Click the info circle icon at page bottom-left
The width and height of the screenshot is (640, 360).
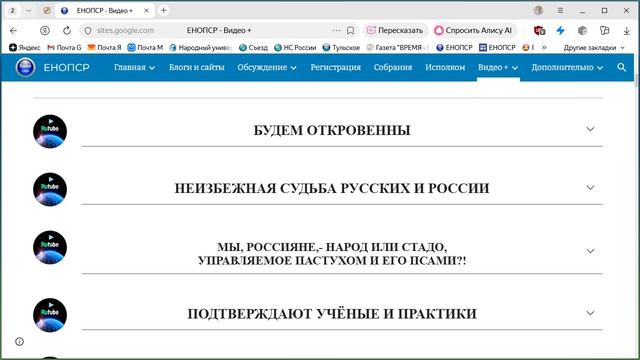pyautogui.click(x=19, y=341)
